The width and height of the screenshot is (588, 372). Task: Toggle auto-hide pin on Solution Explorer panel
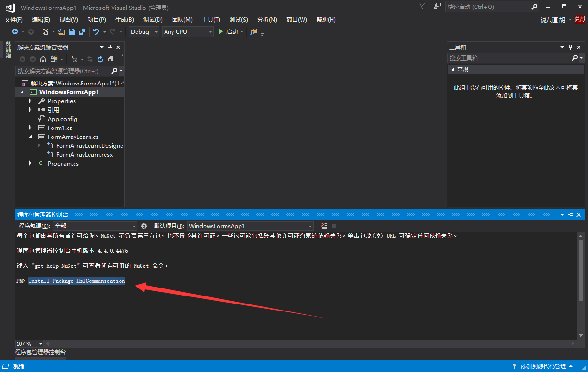pos(110,47)
